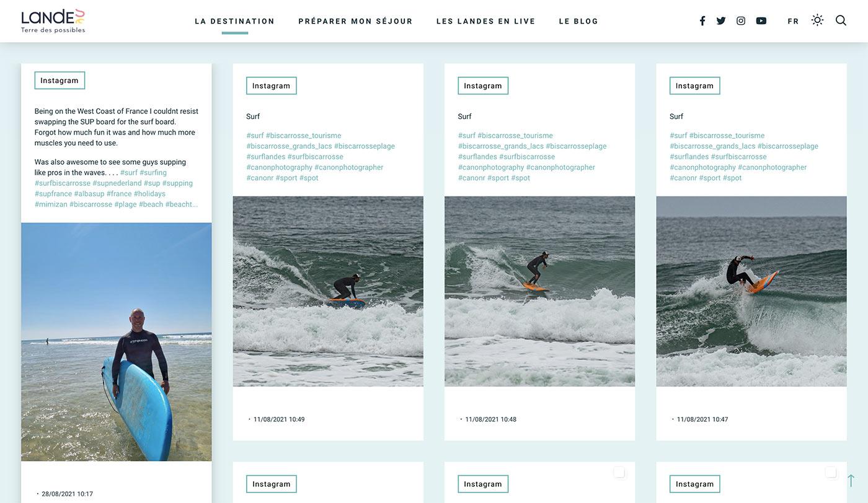This screenshot has height=503, width=868.
Task: Click the Instagram tag on the 10:47 post
Action: (x=695, y=86)
